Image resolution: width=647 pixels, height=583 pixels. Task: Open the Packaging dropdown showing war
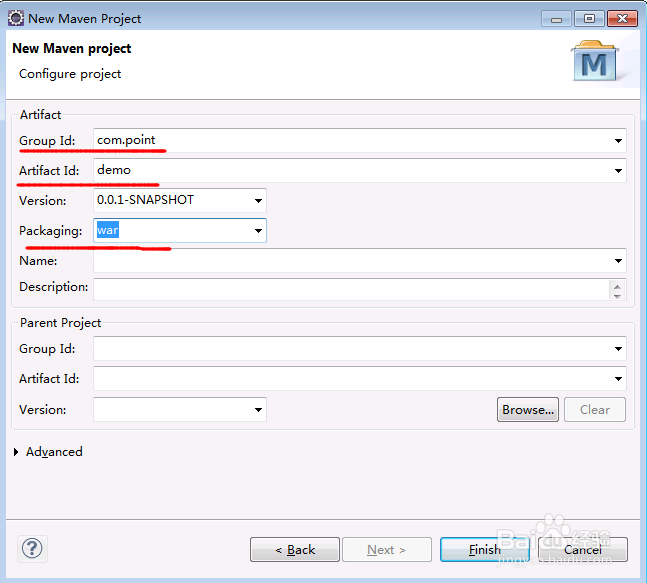[x=258, y=230]
